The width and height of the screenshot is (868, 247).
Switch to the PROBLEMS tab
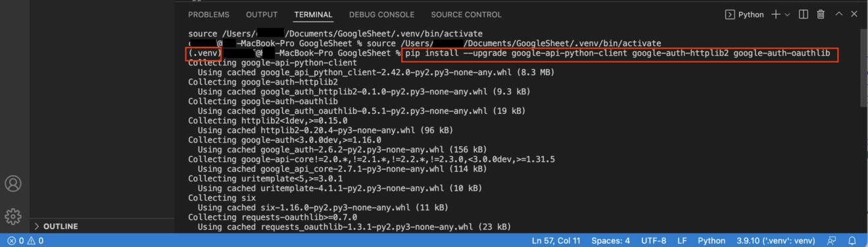click(x=208, y=14)
